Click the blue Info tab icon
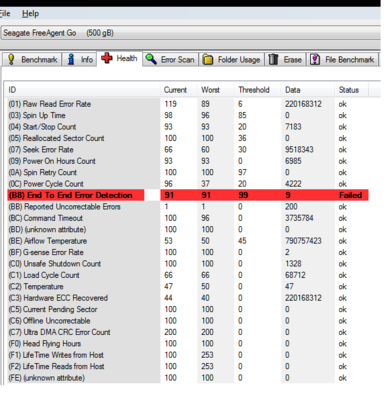 click(x=71, y=59)
